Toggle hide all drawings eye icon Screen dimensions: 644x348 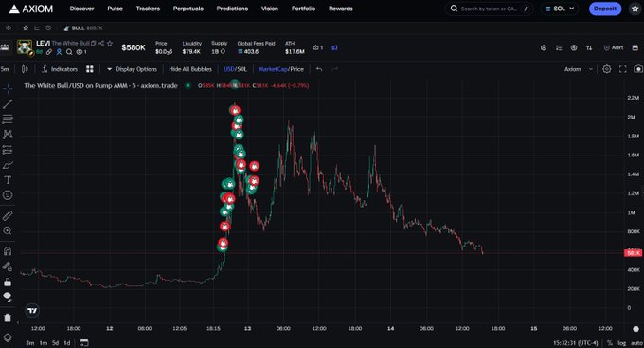pos(8,297)
